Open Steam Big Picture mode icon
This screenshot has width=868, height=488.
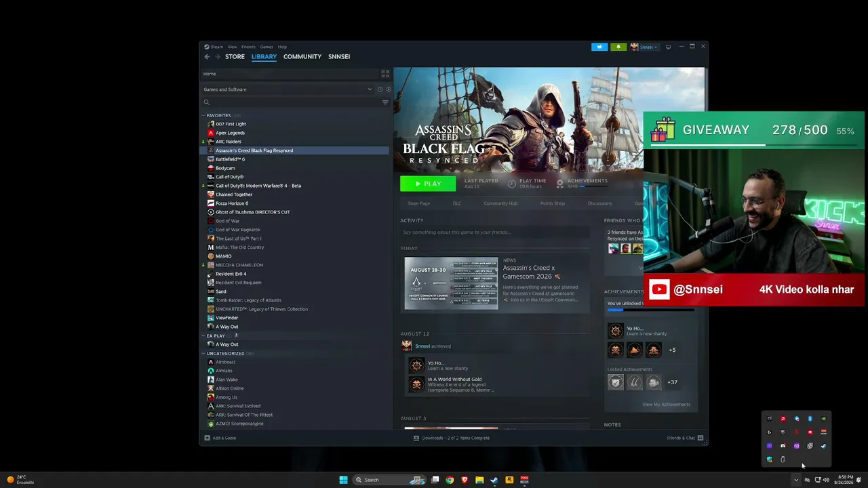click(668, 47)
